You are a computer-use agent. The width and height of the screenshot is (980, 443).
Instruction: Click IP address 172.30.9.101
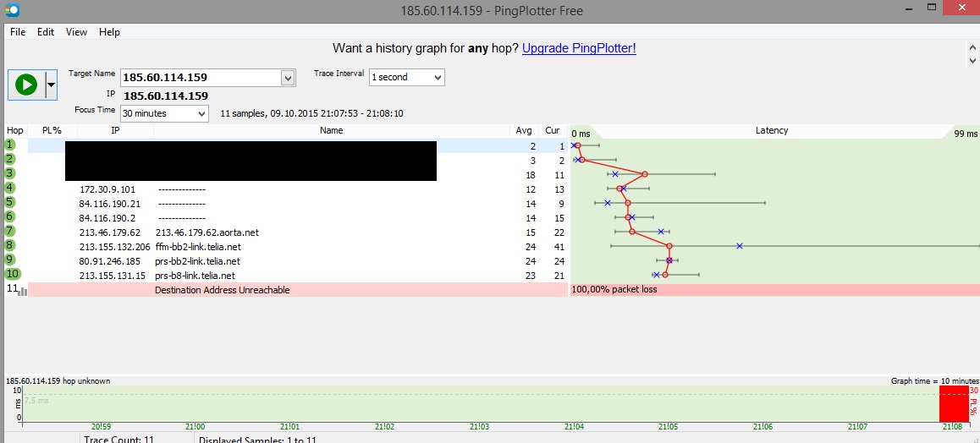tap(107, 189)
